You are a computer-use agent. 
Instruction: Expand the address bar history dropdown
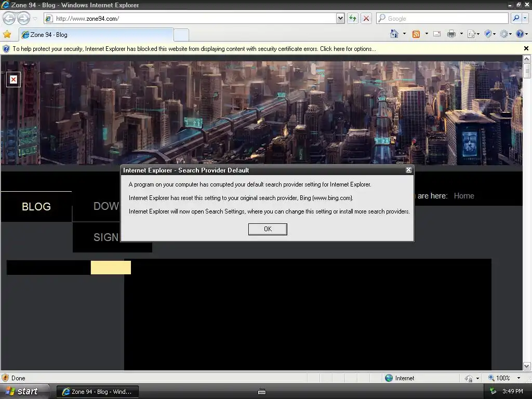[340, 18]
